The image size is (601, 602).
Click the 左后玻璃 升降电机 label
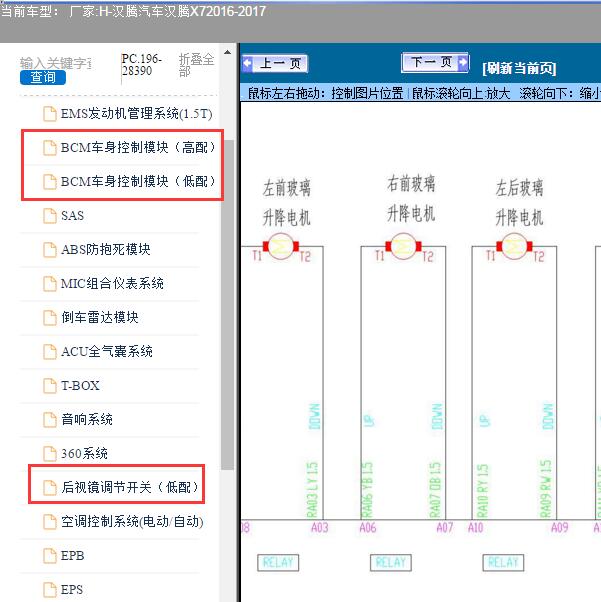click(519, 202)
